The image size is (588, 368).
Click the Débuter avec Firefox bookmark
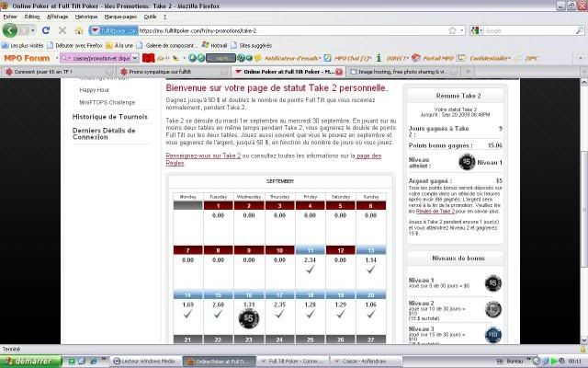click(x=75, y=45)
